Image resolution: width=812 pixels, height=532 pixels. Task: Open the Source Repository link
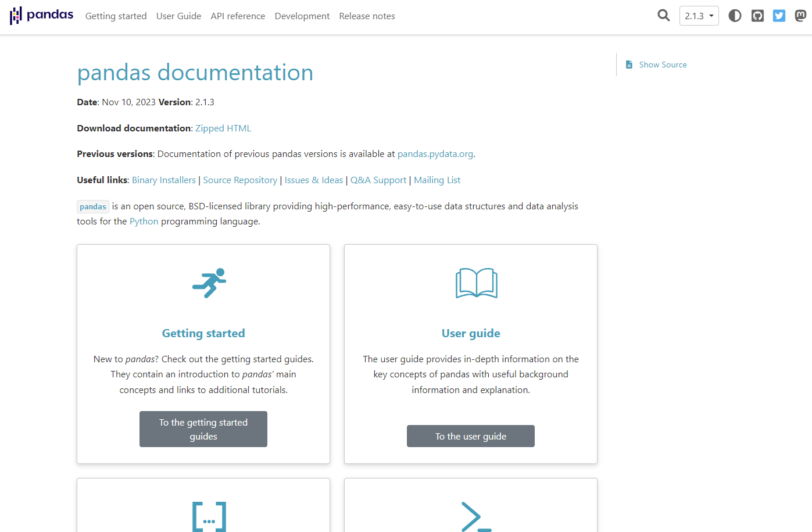pyautogui.click(x=240, y=180)
